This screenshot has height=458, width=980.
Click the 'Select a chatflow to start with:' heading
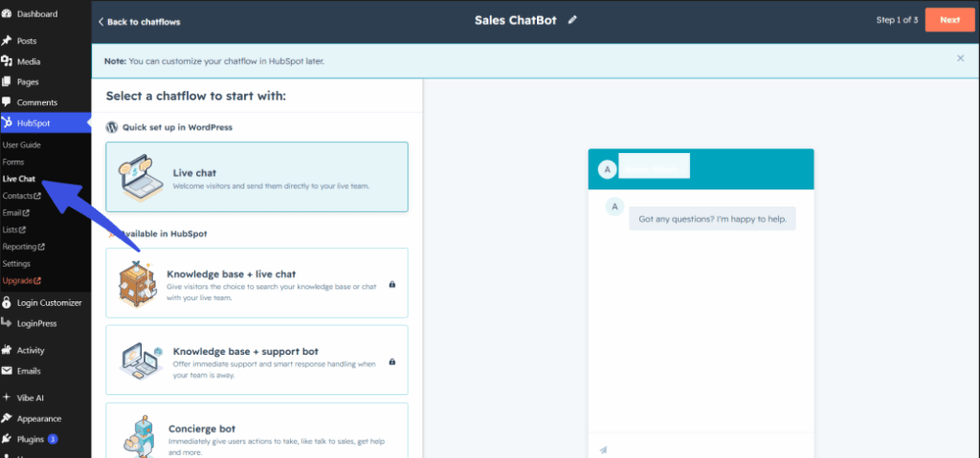195,97
